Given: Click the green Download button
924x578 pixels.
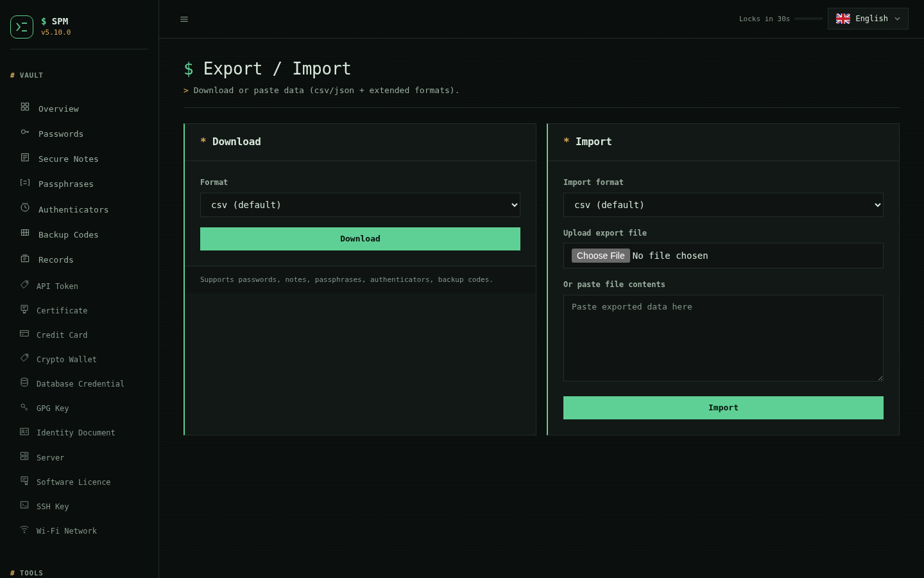Looking at the screenshot, I should (360, 239).
